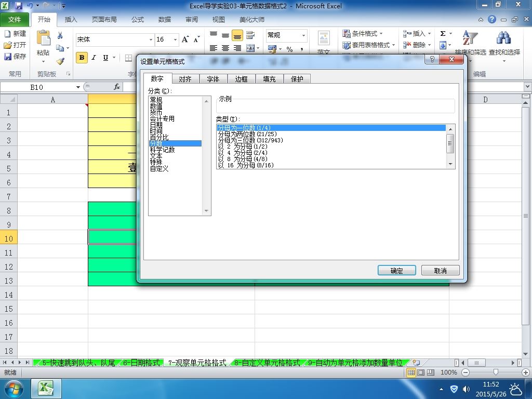Click the Excel help icon in ribbon corner
532x399 pixels.
click(x=492, y=19)
